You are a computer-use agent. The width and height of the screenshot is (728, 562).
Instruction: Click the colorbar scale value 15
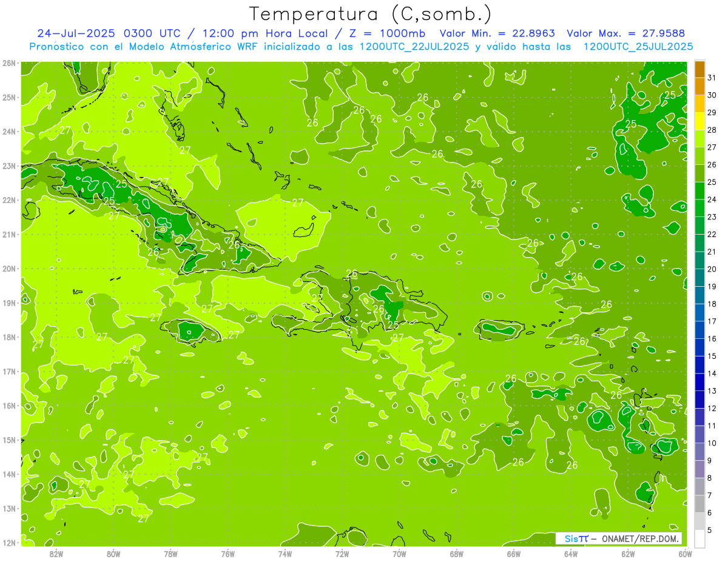[712, 356]
